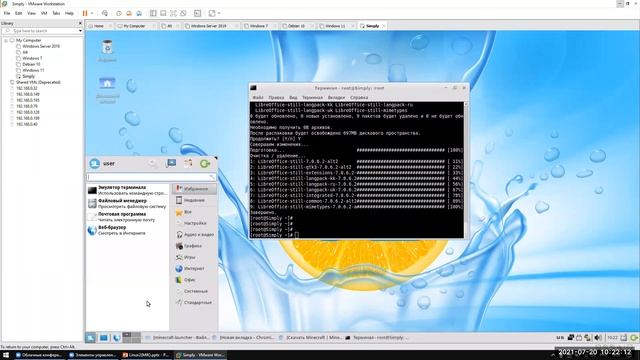Revert to snapshot using the toolbar icon
Image resolution: width=640 pixels, height=360 pixels.
pos(129,13)
